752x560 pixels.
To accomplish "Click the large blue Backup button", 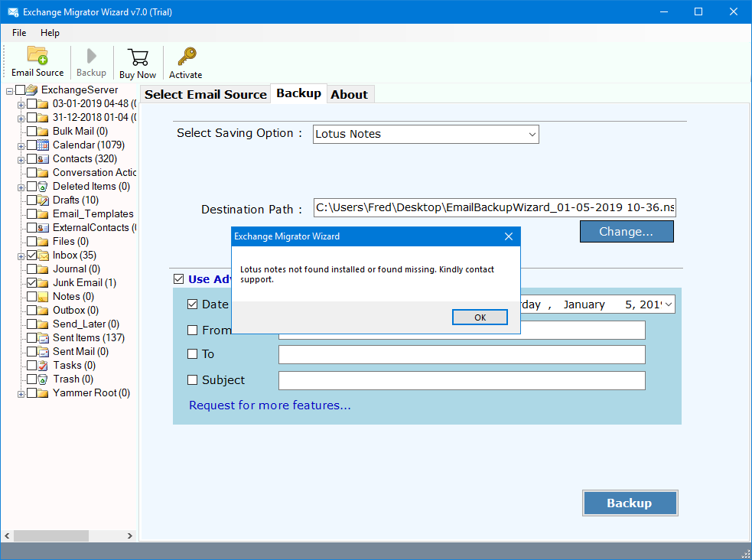I will pyautogui.click(x=630, y=503).
